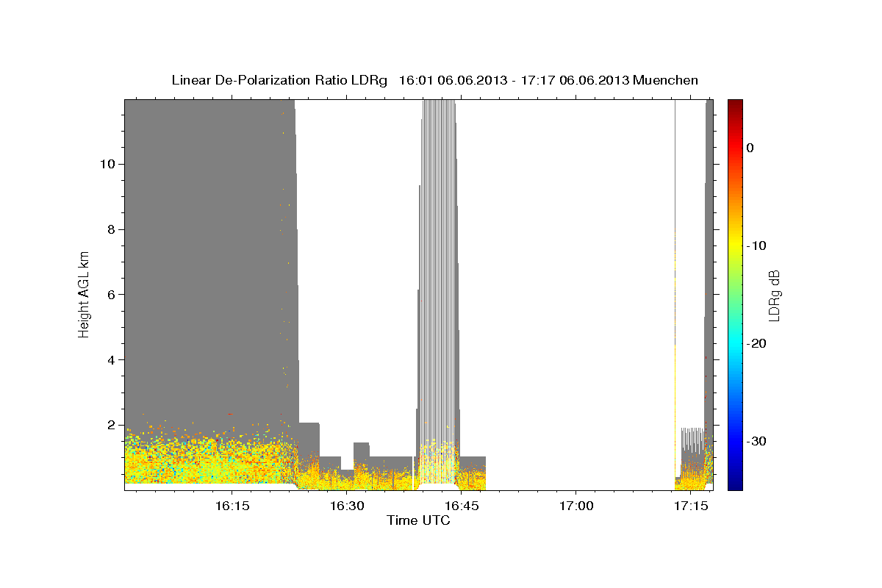Viewport: 882px width, 588px height.
Task: Click the 17:00 time tick label
Action: point(576,506)
